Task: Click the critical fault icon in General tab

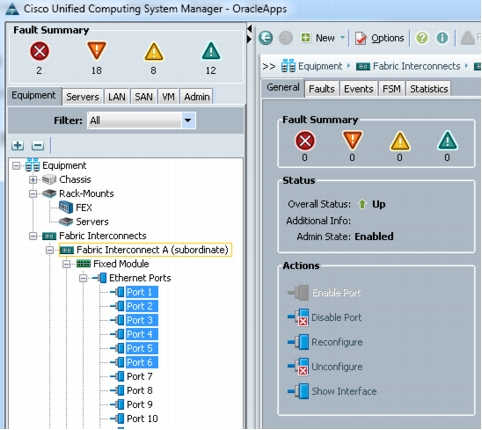Action: coord(305,141)
